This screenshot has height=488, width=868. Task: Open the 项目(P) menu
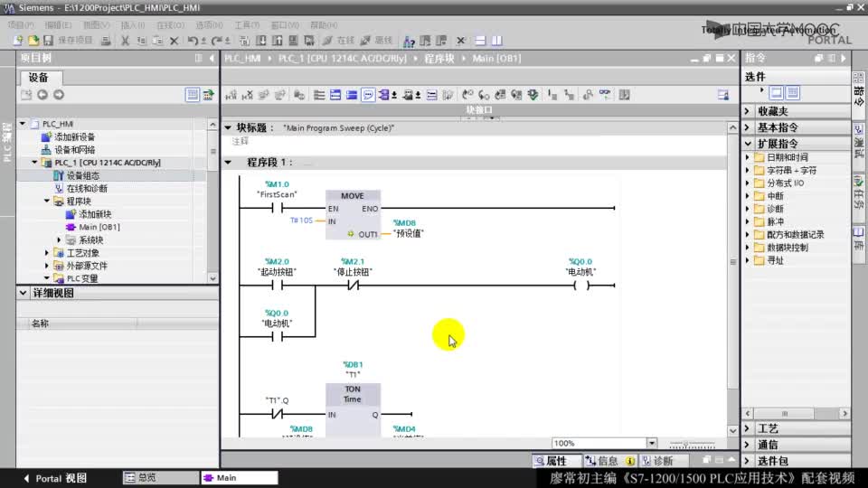point(21,25)
